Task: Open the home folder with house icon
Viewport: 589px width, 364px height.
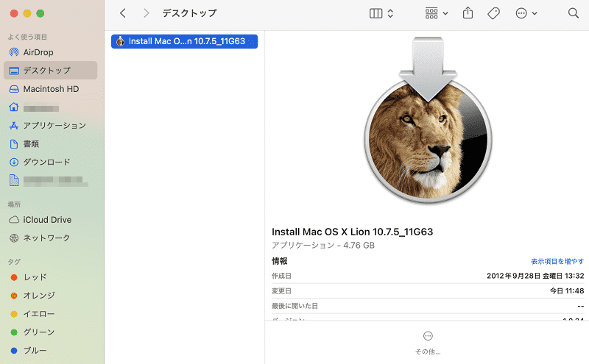Action: (50, 107)
